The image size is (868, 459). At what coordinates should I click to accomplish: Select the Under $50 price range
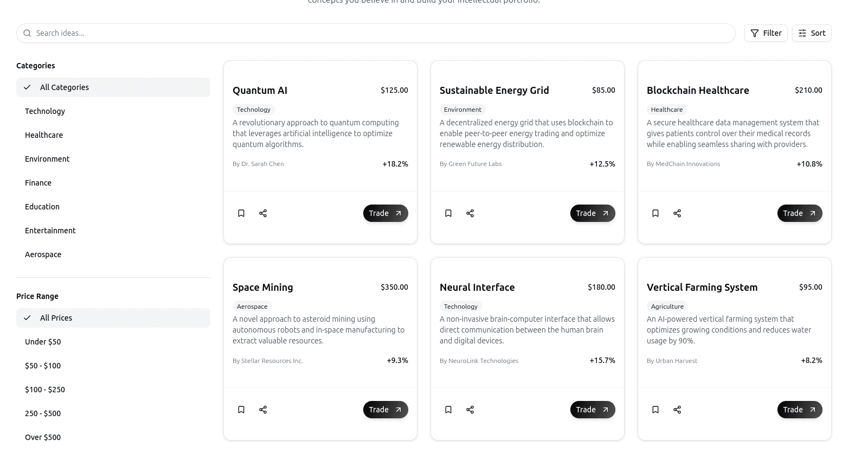click(x=113, y=342)
